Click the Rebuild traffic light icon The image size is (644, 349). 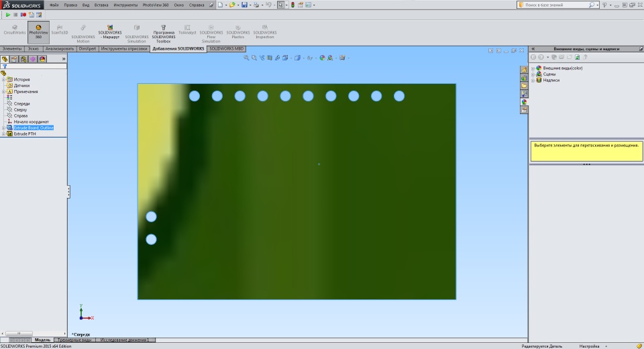point(292,5)
